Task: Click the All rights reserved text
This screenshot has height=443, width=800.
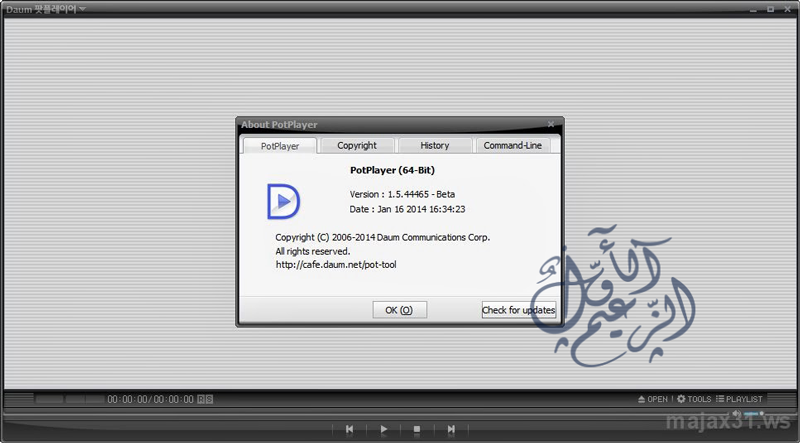Action: [x=313, y=251]
